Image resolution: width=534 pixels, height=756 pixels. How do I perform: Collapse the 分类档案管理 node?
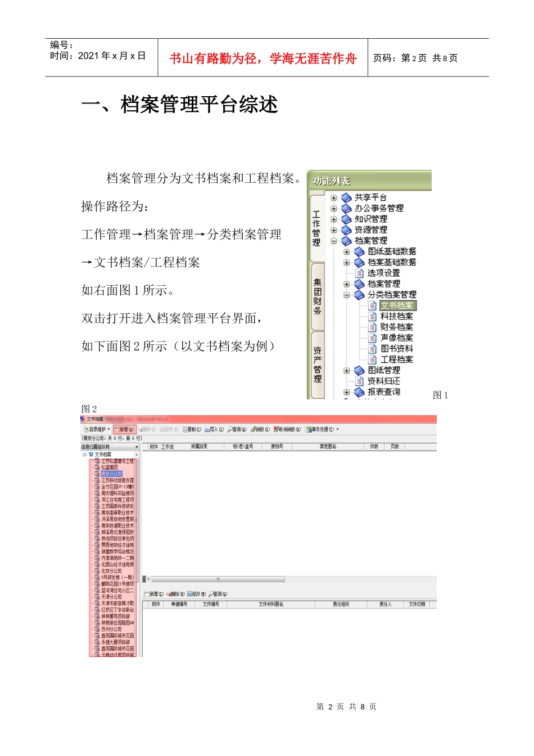point(347,295)
